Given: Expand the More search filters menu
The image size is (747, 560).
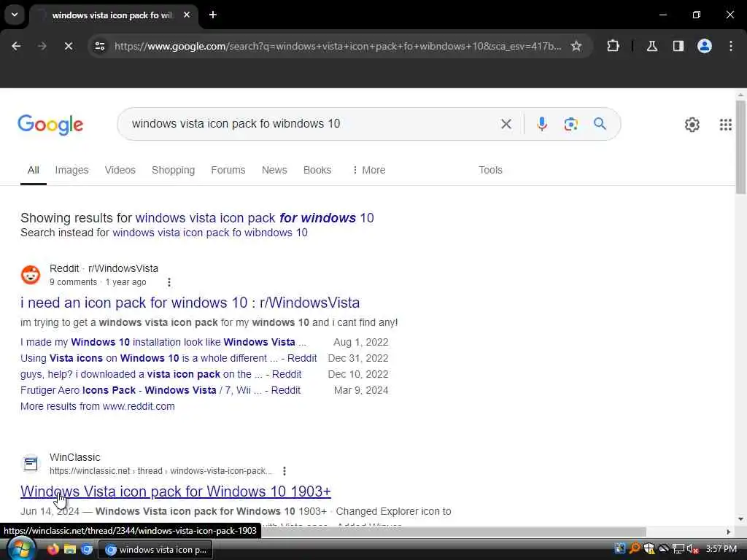Looking at the screenshot, I should point(368,170).
